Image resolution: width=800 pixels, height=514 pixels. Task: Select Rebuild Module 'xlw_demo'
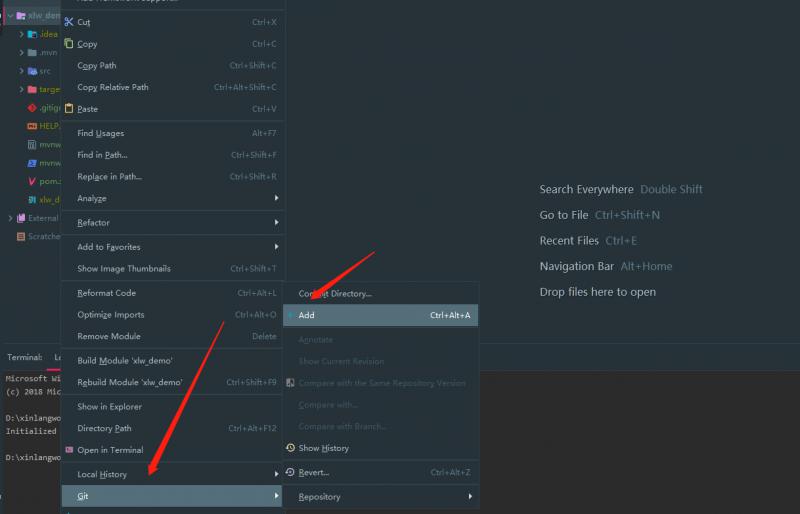[x=171, y=382]
